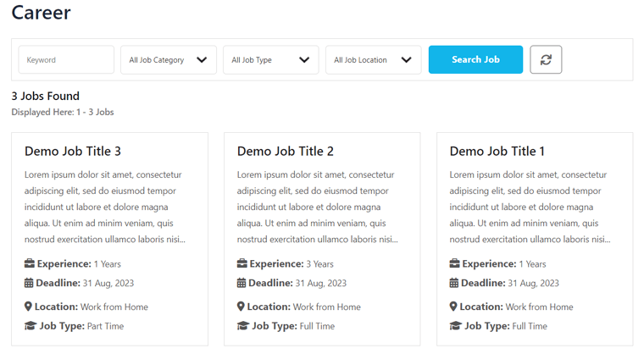
Task: Click location pin icon in Demo Job Title 2 card
Action: [x=241, y=307]
